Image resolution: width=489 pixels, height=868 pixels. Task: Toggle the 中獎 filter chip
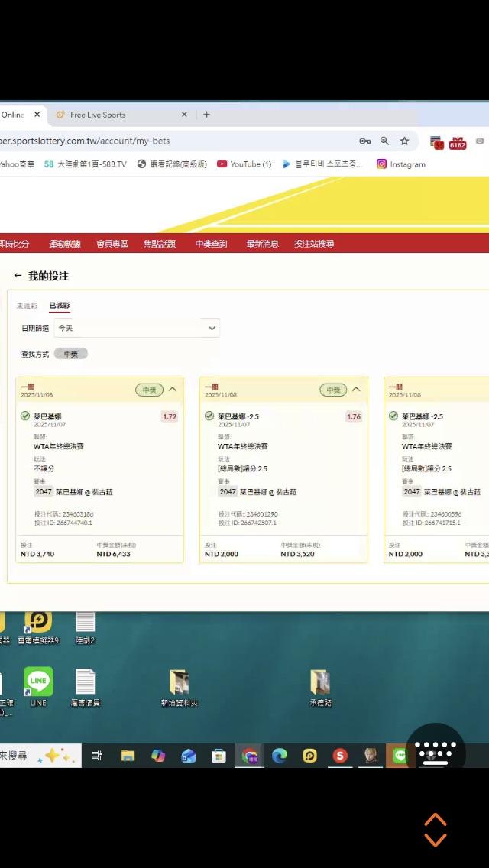(x=71, y=354)
